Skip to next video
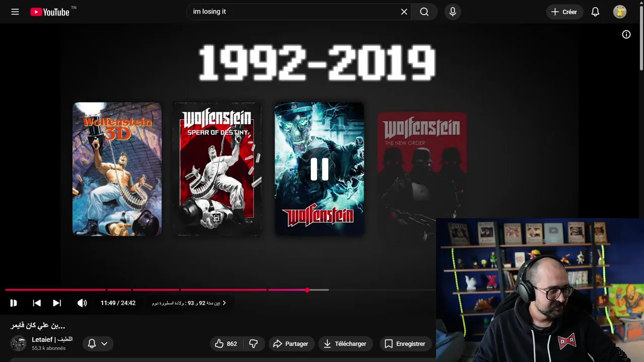Screen dimensions: 644x362 [57, 303]
